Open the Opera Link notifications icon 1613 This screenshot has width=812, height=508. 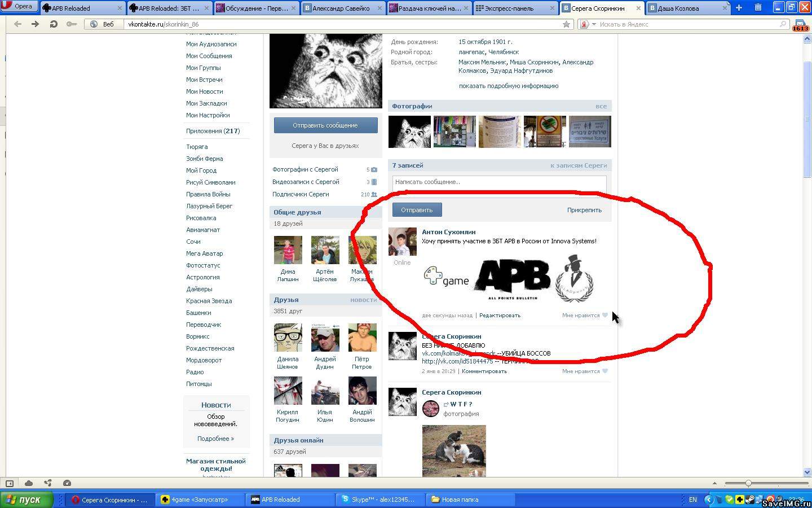[800, 25]
